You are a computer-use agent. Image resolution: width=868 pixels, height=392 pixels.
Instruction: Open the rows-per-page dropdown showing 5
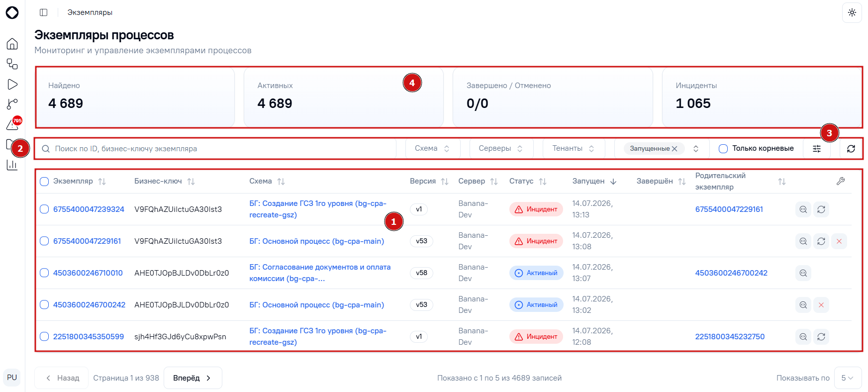click(848, 378)
